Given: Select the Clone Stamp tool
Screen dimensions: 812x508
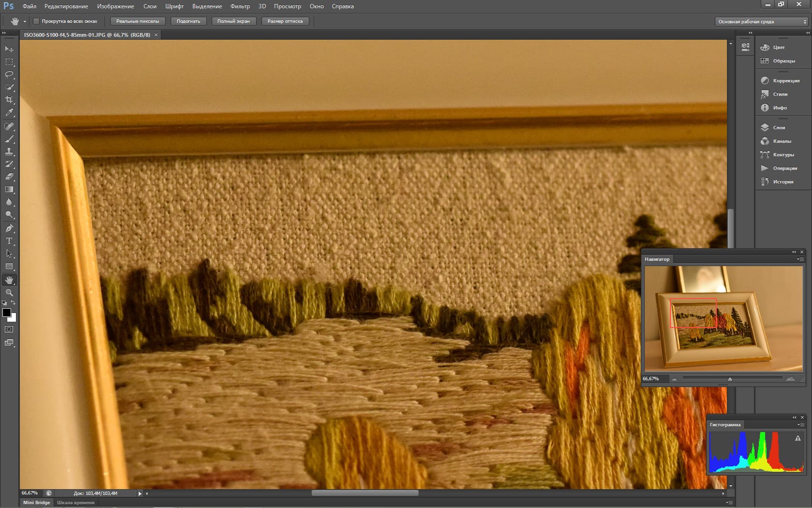Looking at the screenshot, I should (9, 151).
